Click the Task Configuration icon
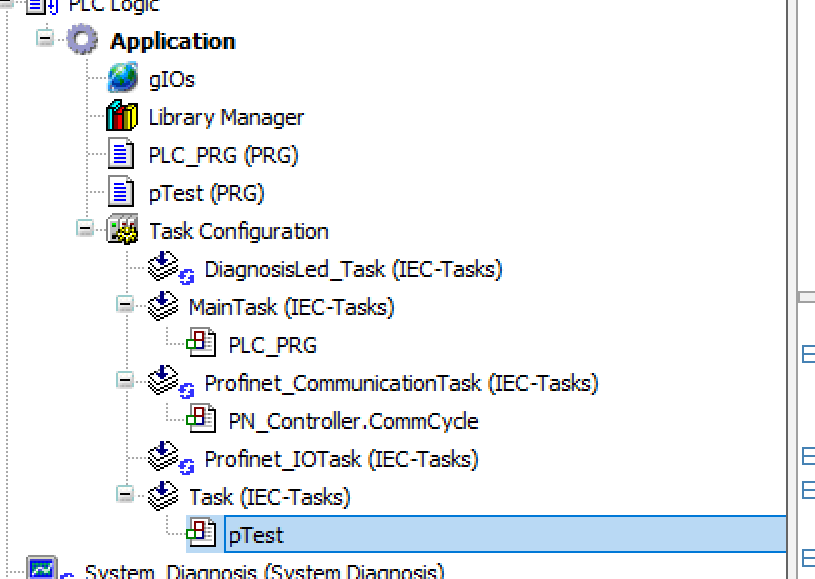This screenshot has height=579, width=815. pos(123,231)
